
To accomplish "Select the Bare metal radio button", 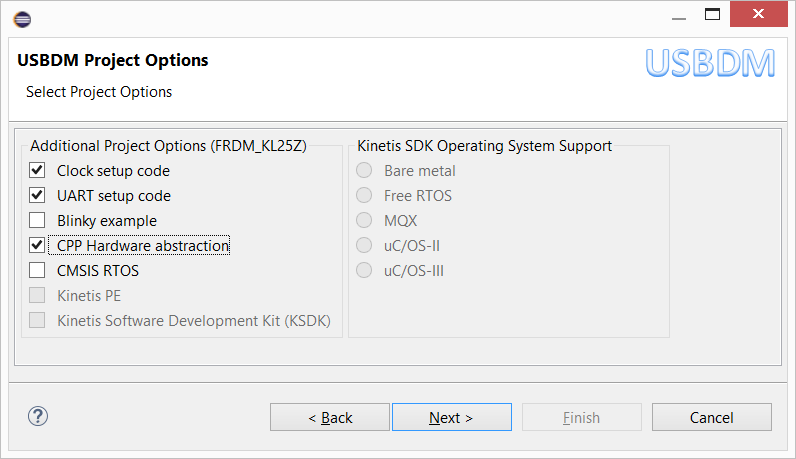I will coord(365,171).
